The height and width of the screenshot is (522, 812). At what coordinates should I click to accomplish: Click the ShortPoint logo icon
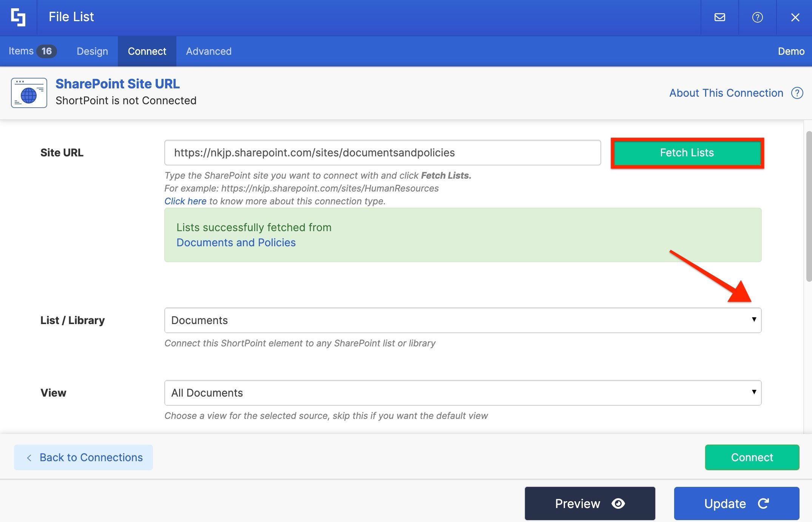[x=18, y=17]
